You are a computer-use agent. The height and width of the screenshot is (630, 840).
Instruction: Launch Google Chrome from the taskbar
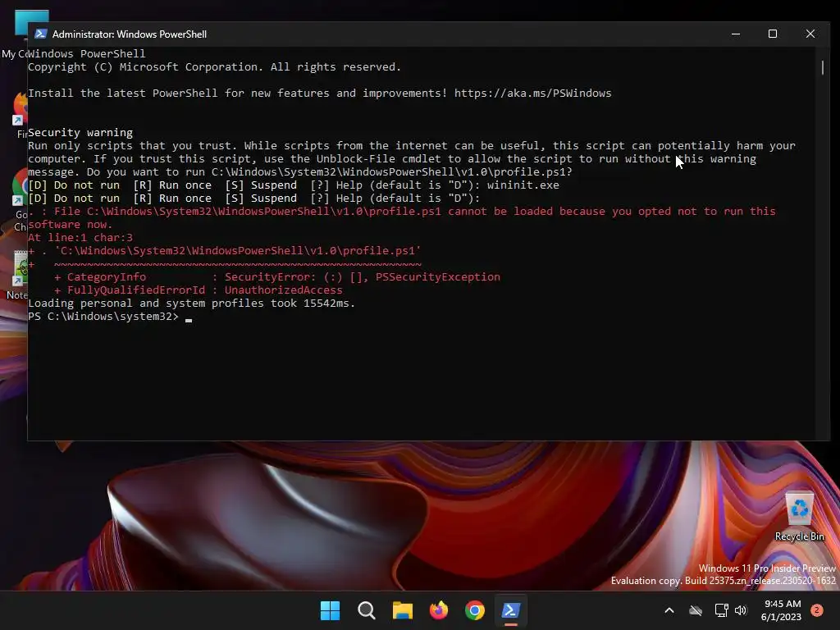[475, 610]
